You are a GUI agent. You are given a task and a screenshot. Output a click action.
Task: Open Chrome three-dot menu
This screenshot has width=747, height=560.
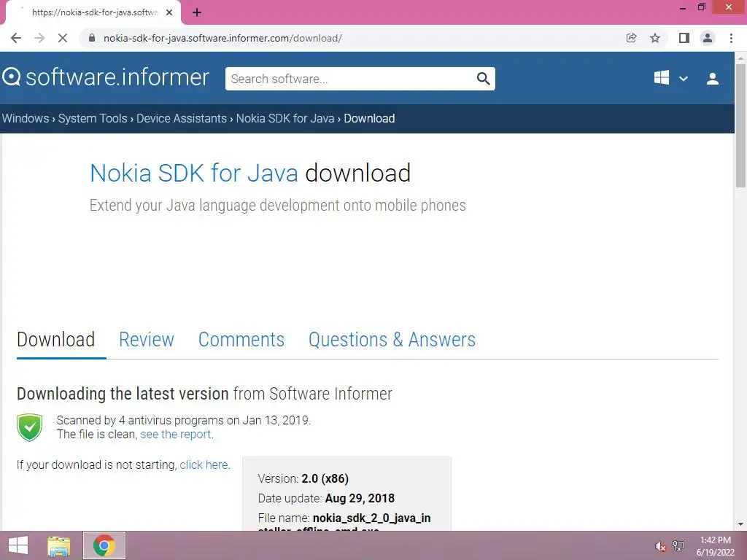coord(731,38)
